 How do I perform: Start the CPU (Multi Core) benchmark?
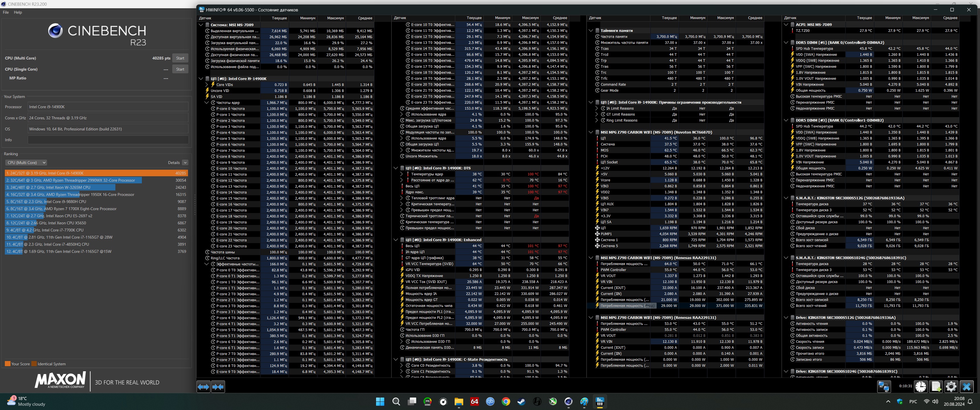(x=180, y=58)
